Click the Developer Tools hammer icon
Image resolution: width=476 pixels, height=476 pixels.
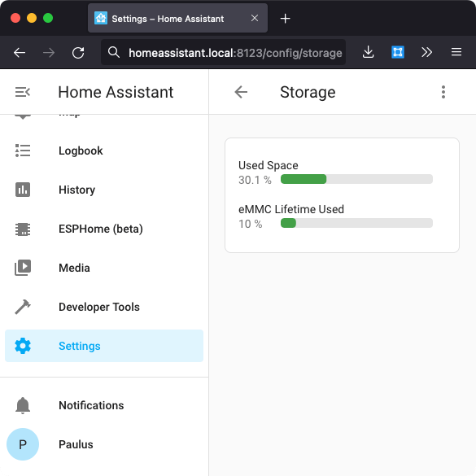(23, 307)
